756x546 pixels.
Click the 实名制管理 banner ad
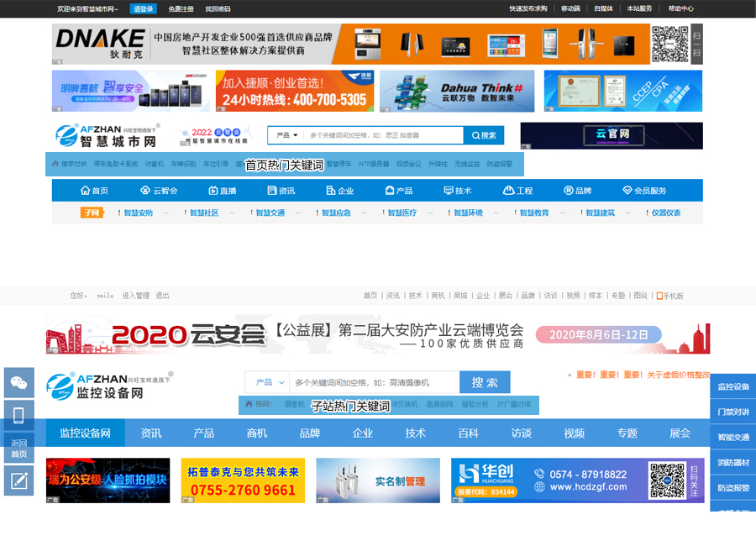tap(378, 480)
